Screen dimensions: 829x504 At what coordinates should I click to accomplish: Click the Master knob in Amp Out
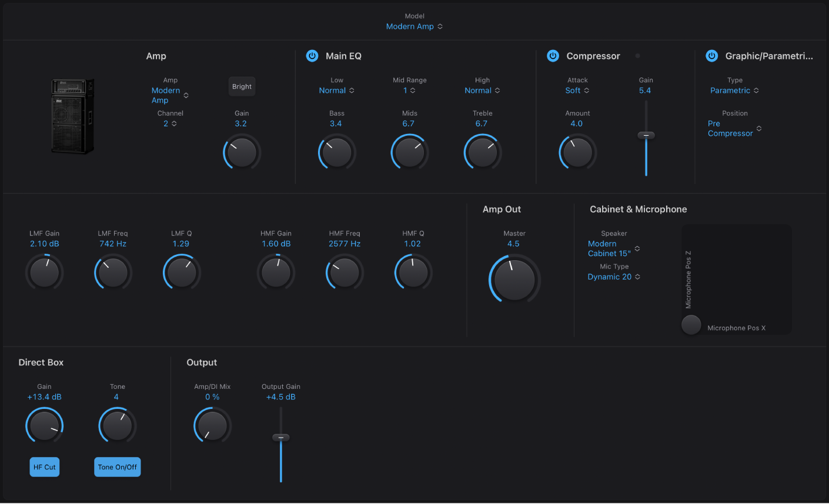(514, 279)
